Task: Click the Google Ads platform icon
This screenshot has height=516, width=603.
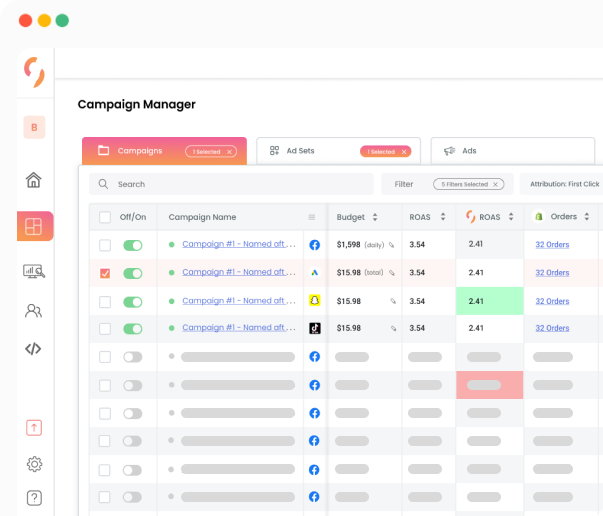Action: 315,273
